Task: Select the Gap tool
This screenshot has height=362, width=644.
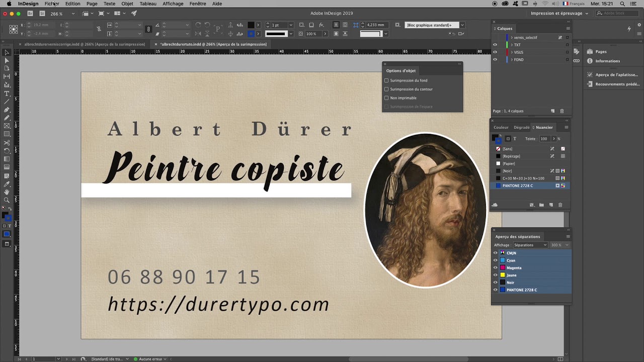Action: click(7, 76)
